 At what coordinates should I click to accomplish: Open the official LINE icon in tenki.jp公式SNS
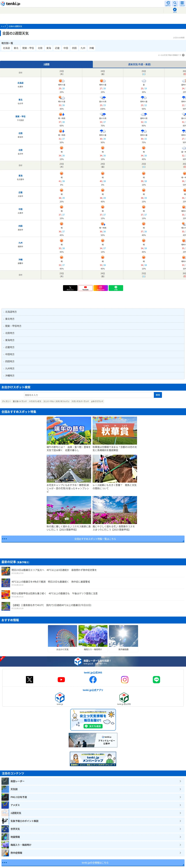(x=156, y=680)
